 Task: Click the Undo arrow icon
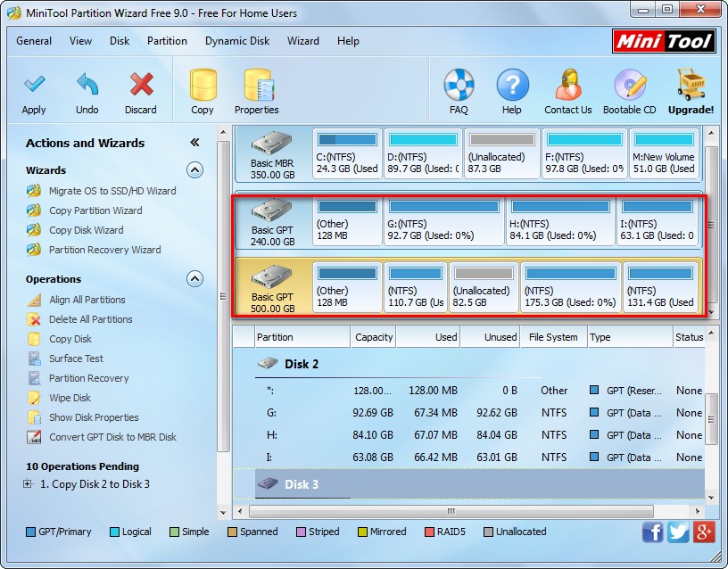[x=87, y=85]
